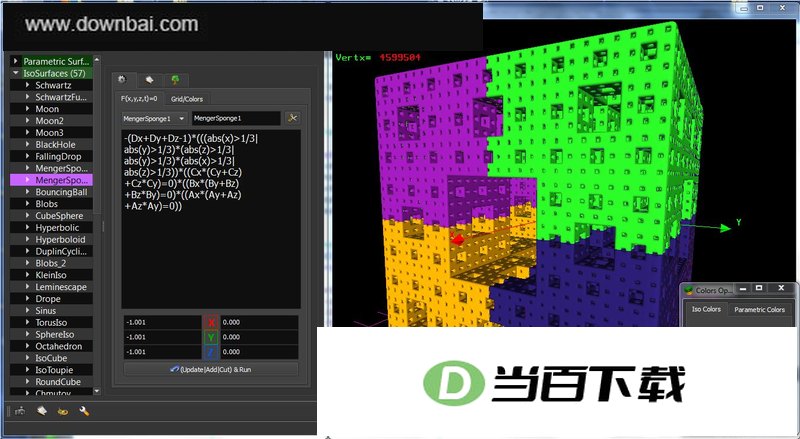The image size is (800, 439).
Task: Select SphereIso in the surface list
Action: 52,334
